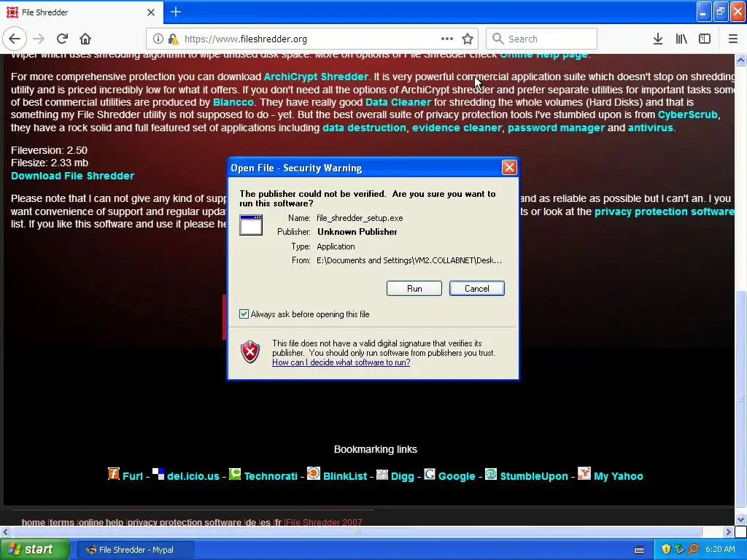Click the orange magnifier tray icon
The image size is (747, 560).
click(x=693, y=549)
